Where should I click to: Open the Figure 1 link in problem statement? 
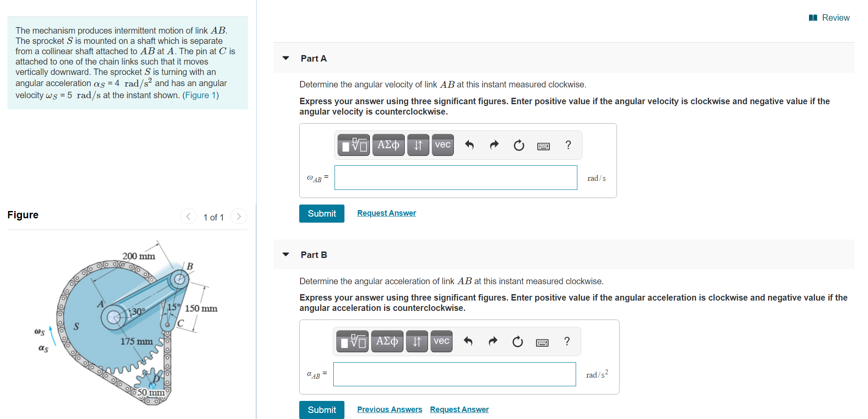[201, 95]
